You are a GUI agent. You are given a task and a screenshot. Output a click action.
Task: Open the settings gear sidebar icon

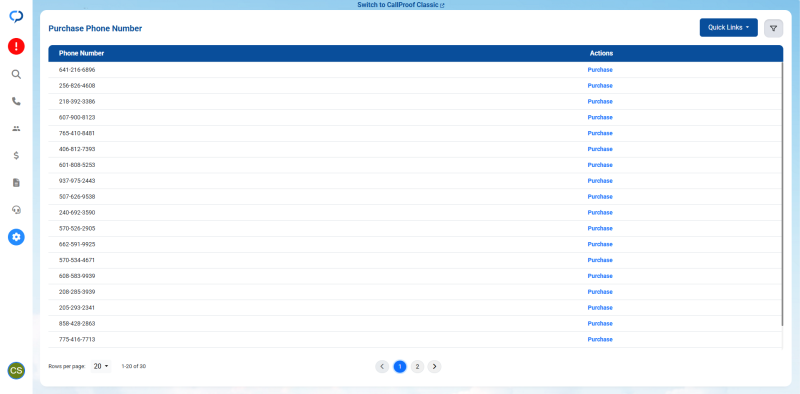[16, 237]
